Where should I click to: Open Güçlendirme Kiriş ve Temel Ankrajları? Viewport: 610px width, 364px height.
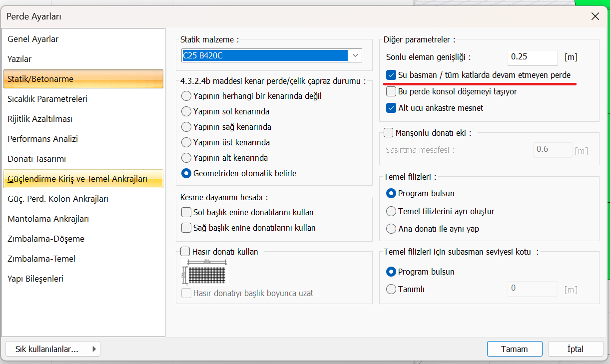click(x=77, y=179)
